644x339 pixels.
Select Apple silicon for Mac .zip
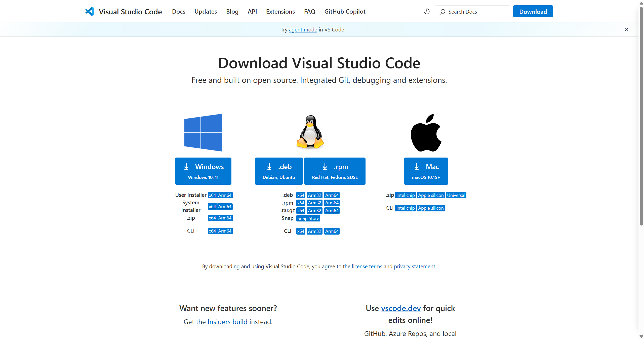[x=431, y=195]
